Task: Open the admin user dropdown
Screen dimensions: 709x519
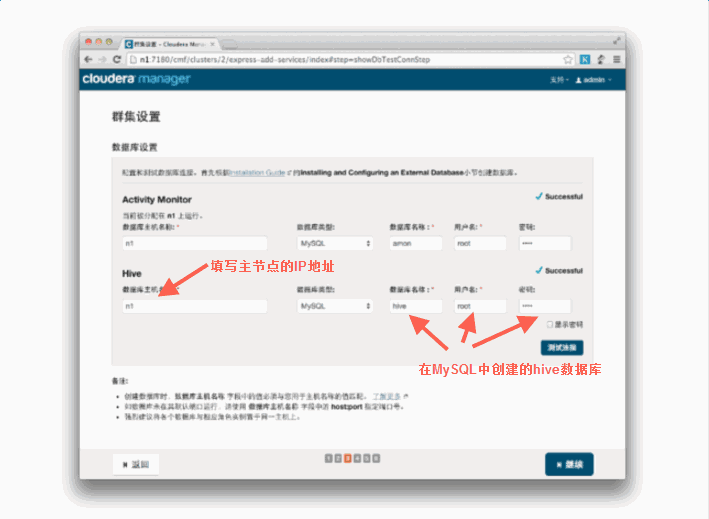Action: pos(593,80)
